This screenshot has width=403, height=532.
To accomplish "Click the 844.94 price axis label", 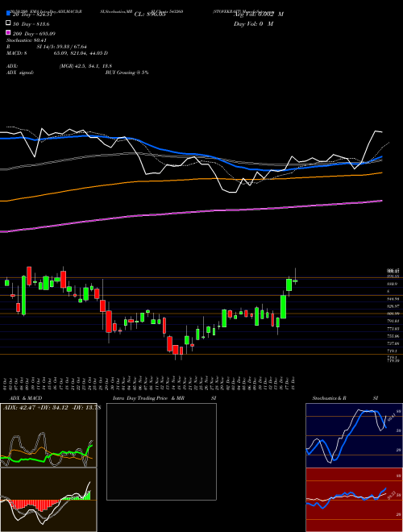I will pyautogui.click(x=393, y=299).
